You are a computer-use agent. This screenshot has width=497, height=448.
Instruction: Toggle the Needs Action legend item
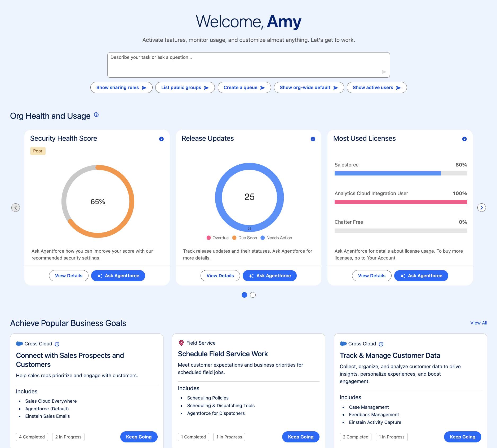(276, 238)
